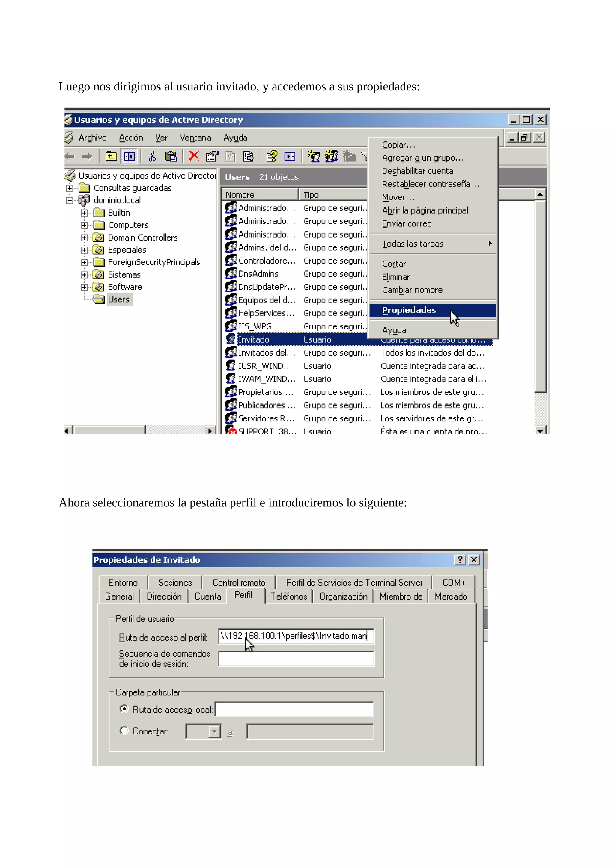Select the Conectar radio button
Viewport: 614px width, 868px height.
pos(124,731)
